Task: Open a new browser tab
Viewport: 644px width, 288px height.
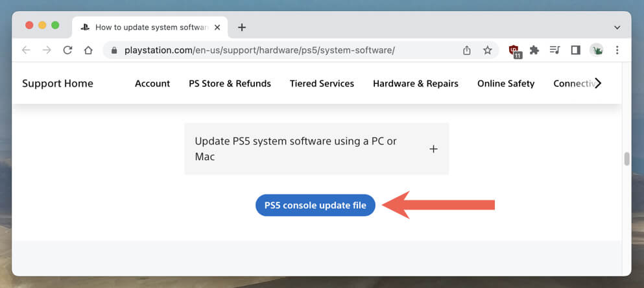Action: point(242,27)
